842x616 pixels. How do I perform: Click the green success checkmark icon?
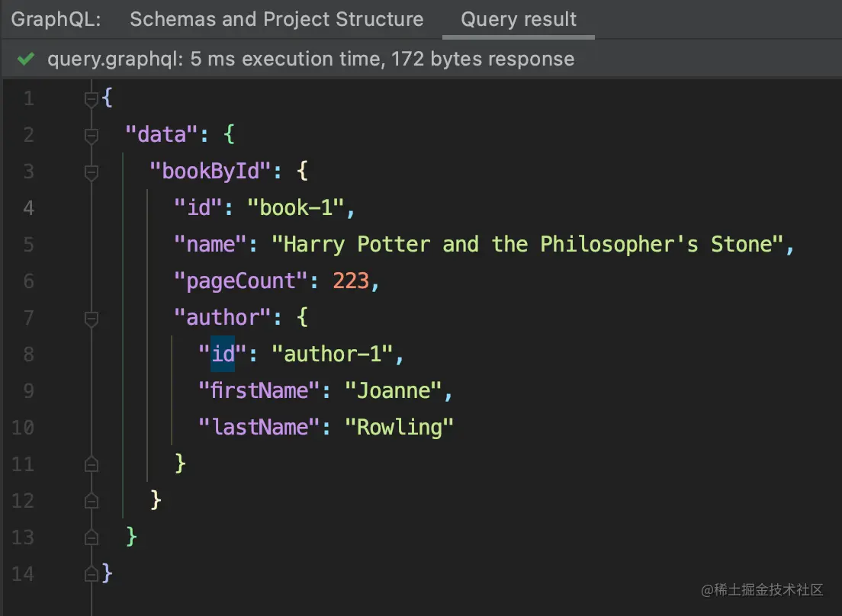coord(25,59)
